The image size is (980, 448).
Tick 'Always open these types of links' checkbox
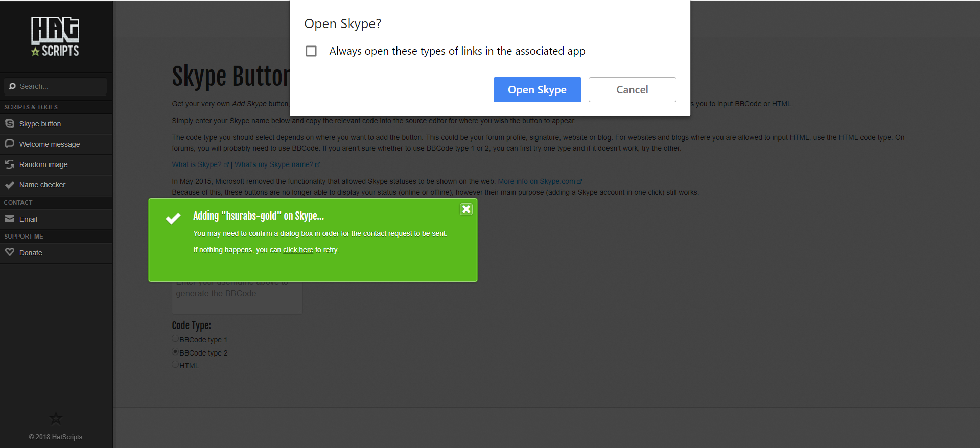pos(311,51)
